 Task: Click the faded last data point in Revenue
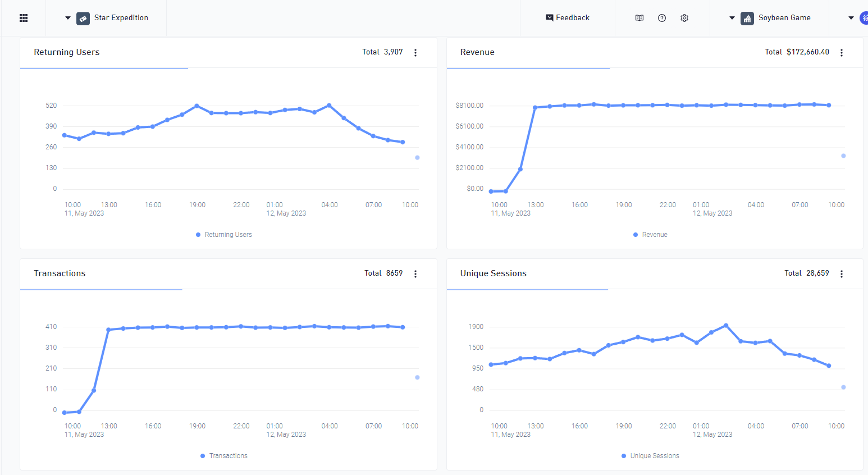843,156
